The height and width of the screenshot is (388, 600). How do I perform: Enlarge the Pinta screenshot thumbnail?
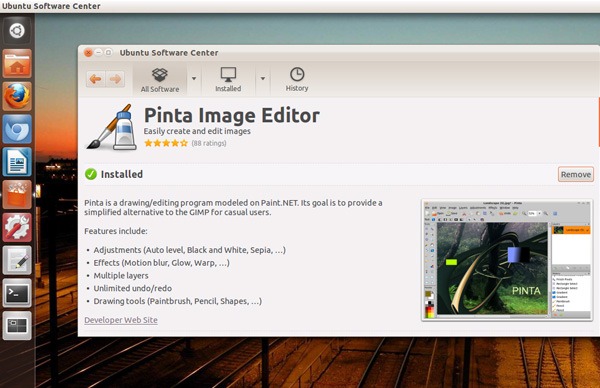coord(507,260)
